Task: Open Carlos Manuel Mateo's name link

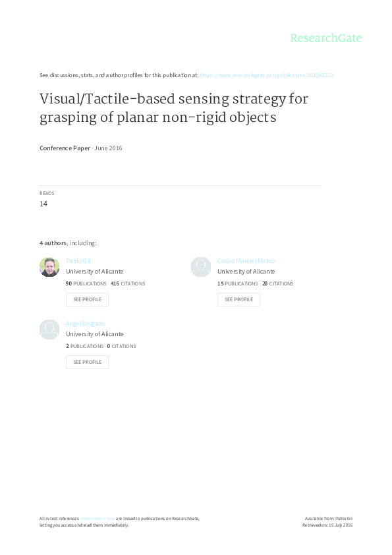Action: [246, 261]
